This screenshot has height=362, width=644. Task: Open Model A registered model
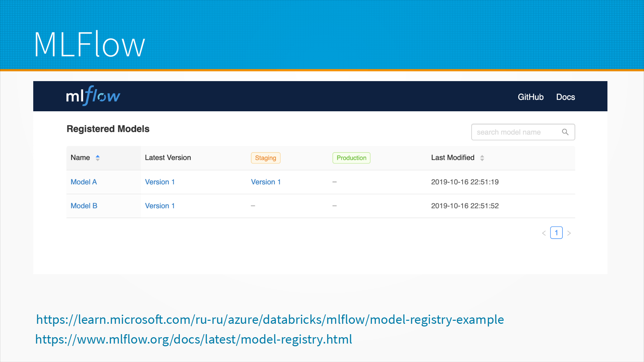click(x=84, y=182)
